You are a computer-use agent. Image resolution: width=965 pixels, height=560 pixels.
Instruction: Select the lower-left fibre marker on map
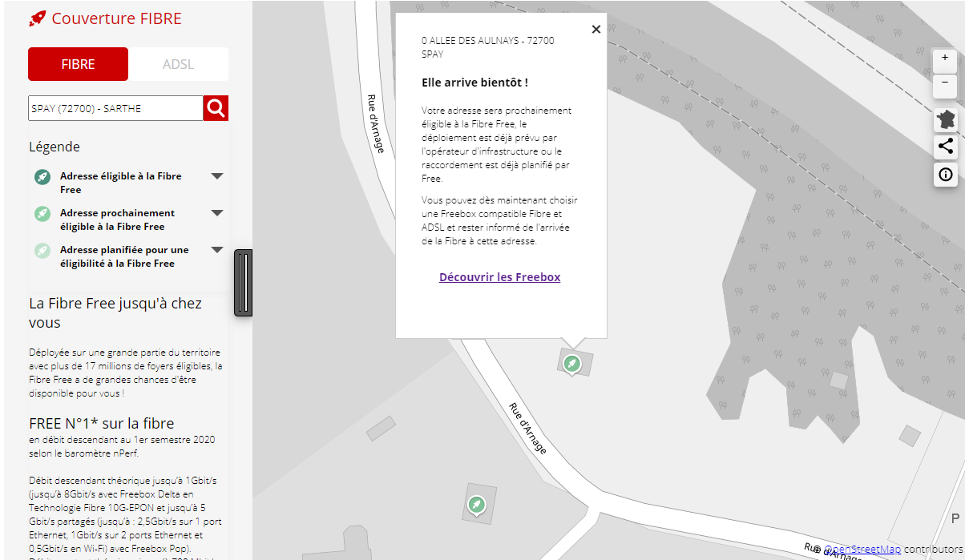(x=477, y=505)
